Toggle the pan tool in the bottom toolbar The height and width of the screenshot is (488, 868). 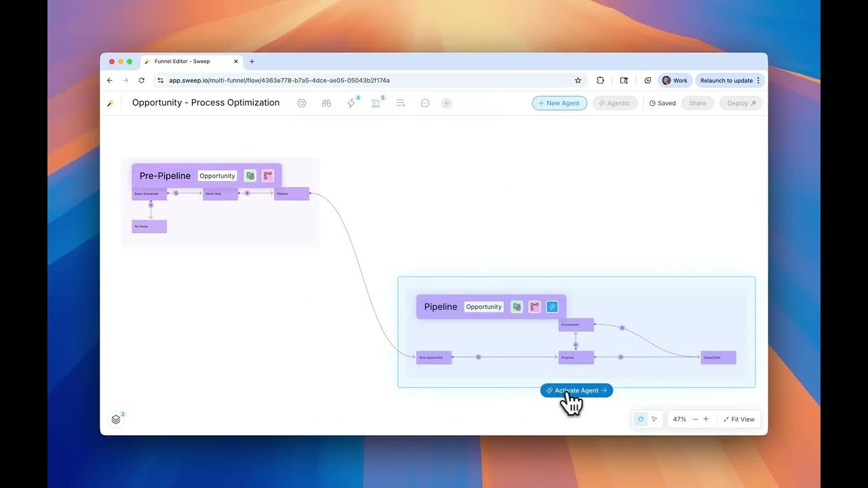[641, 419]
